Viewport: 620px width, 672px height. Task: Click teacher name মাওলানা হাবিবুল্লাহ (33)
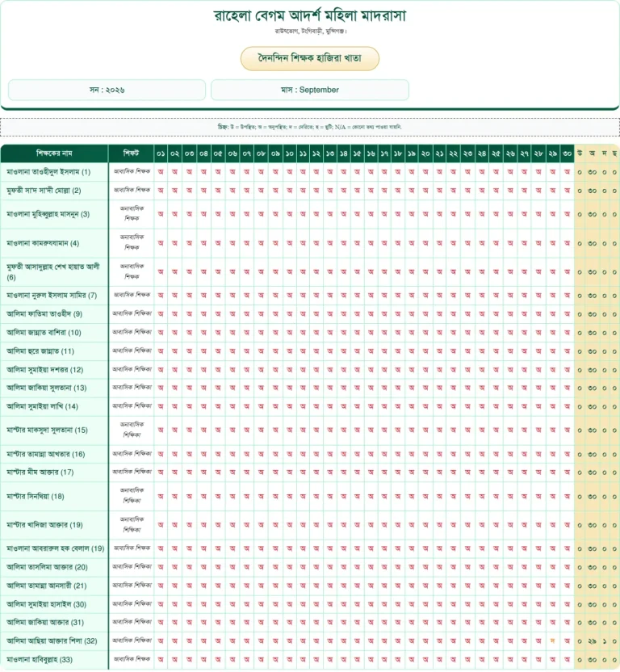coord(40,660)
